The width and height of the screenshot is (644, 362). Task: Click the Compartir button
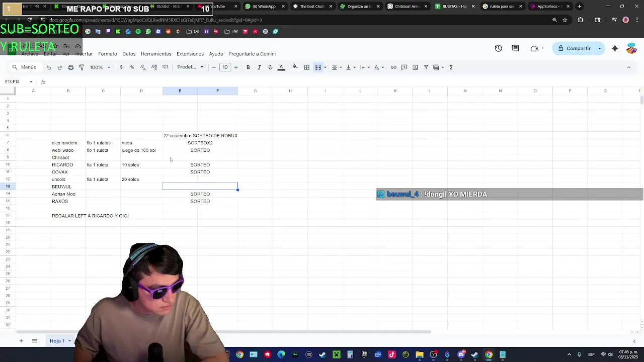click(574, 48)
